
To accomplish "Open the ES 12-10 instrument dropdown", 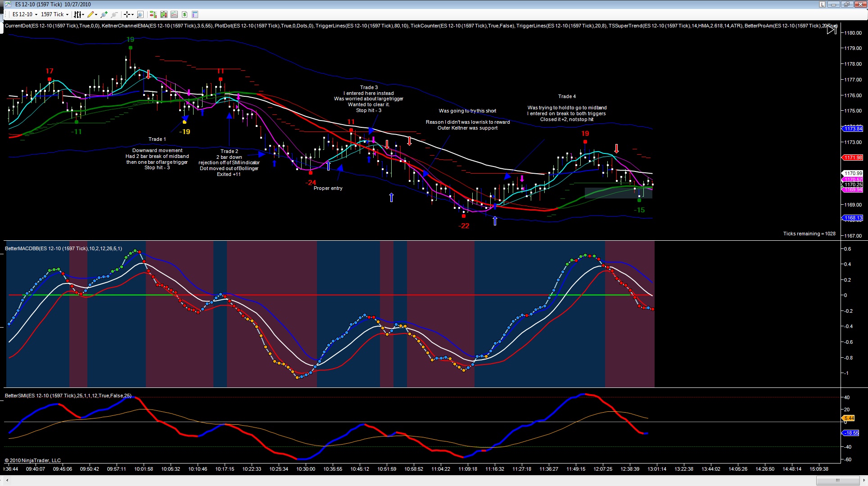I will click(x=25, y=14).
